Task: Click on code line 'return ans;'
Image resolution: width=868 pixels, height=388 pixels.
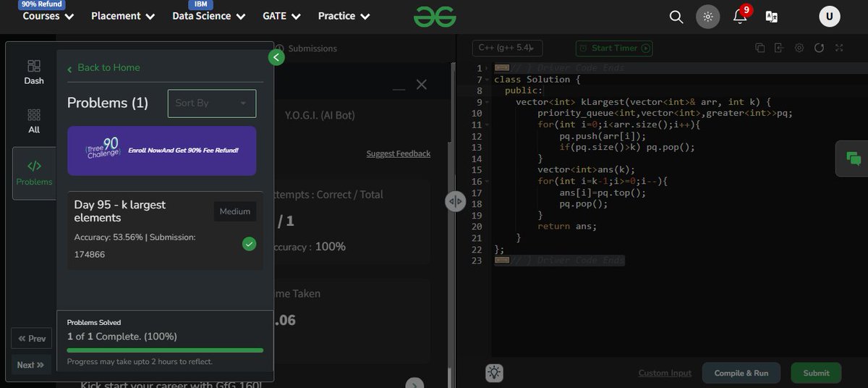Action: click(567, 227)
